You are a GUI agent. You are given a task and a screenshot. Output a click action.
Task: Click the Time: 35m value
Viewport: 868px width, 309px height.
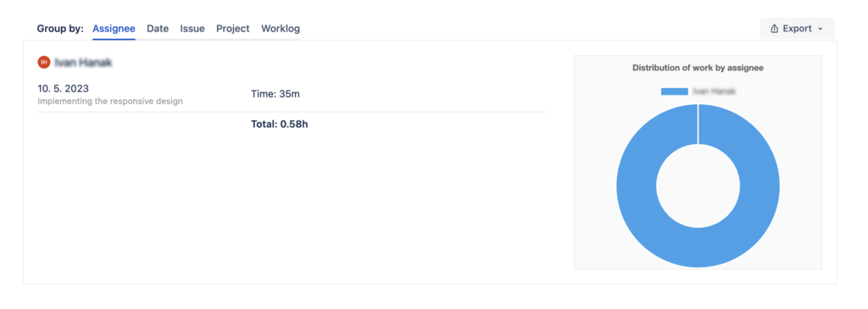[275, 94]
